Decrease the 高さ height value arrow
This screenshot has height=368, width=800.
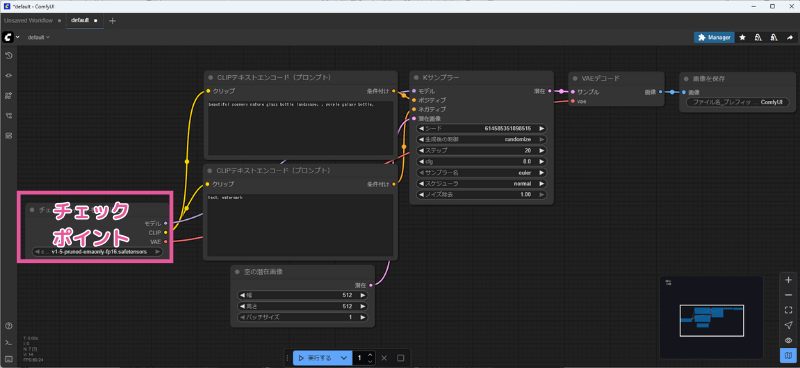(242, 306)
